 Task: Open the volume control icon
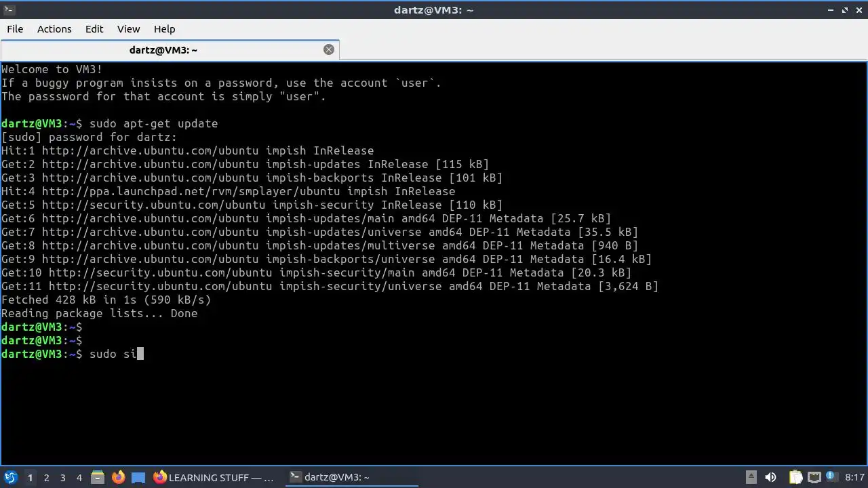click(770, 477)
